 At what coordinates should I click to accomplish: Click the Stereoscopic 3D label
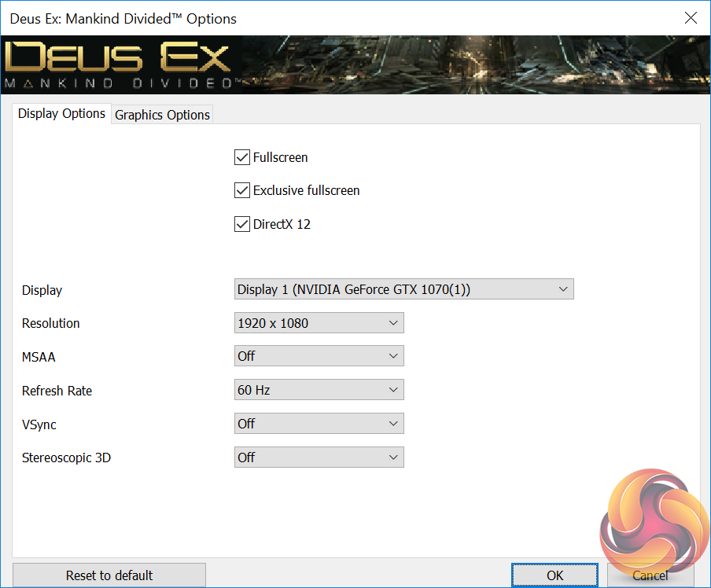66,458
